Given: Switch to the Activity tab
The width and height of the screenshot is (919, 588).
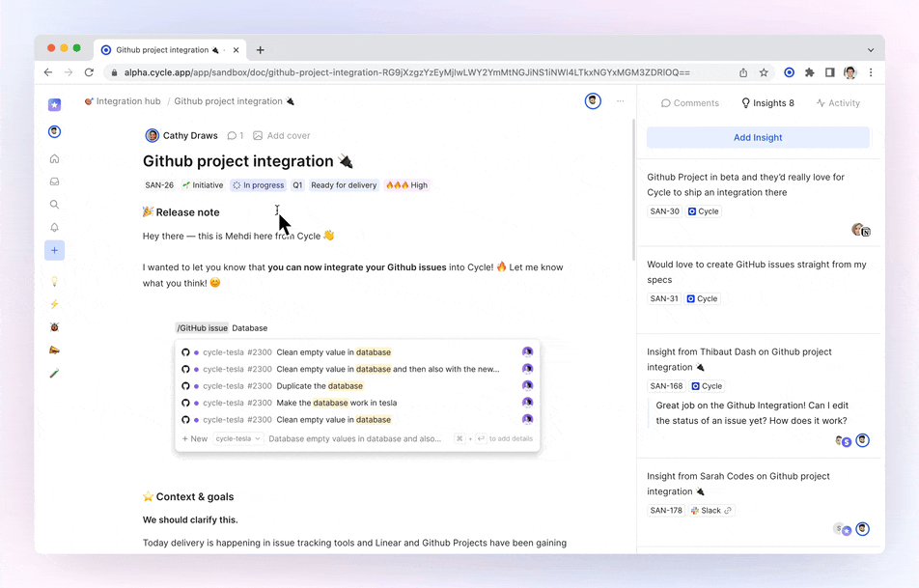Looking at the screenshot, I should coord(838,103).
